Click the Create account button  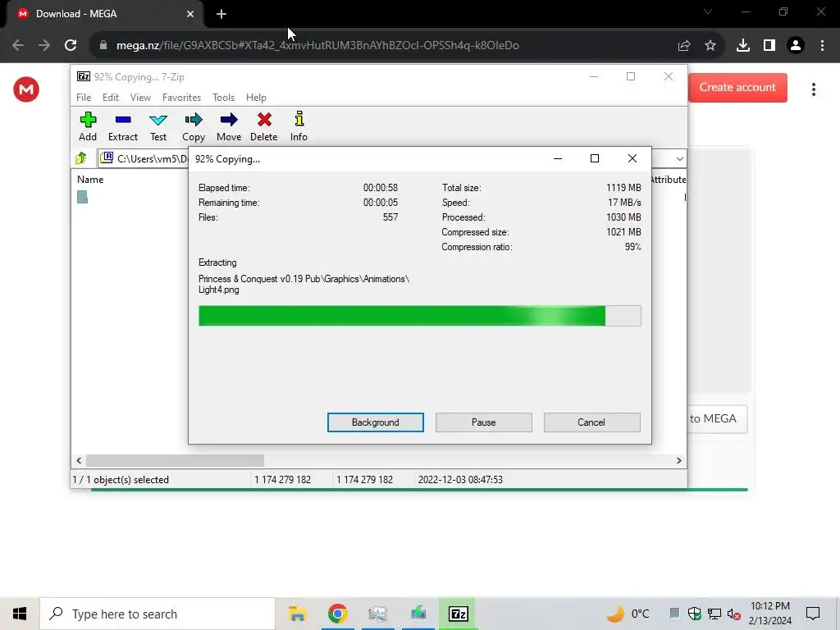(x=737, y=87)
